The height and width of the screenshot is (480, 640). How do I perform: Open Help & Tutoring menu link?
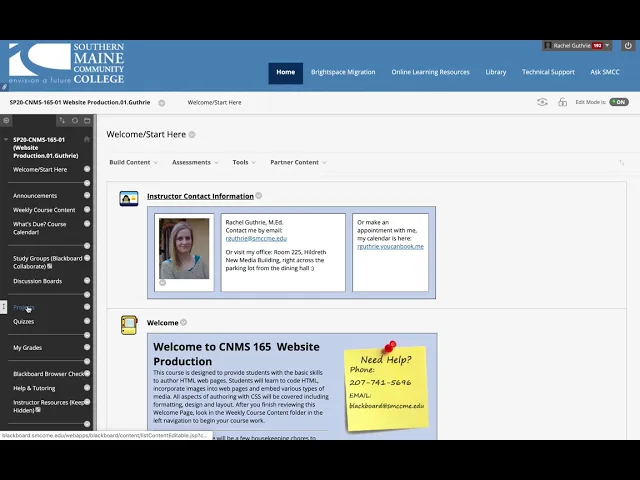point(34,388)
